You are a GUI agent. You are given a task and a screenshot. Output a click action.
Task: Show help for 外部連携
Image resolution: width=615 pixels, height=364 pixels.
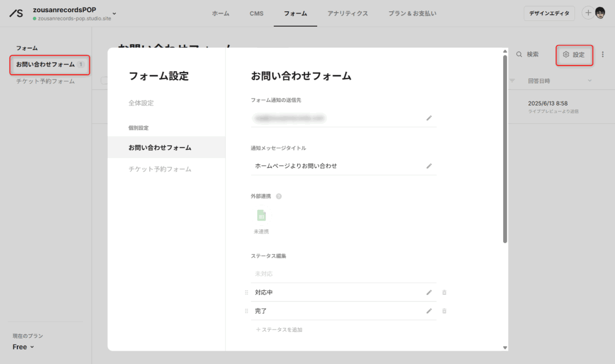click(279, 196)
